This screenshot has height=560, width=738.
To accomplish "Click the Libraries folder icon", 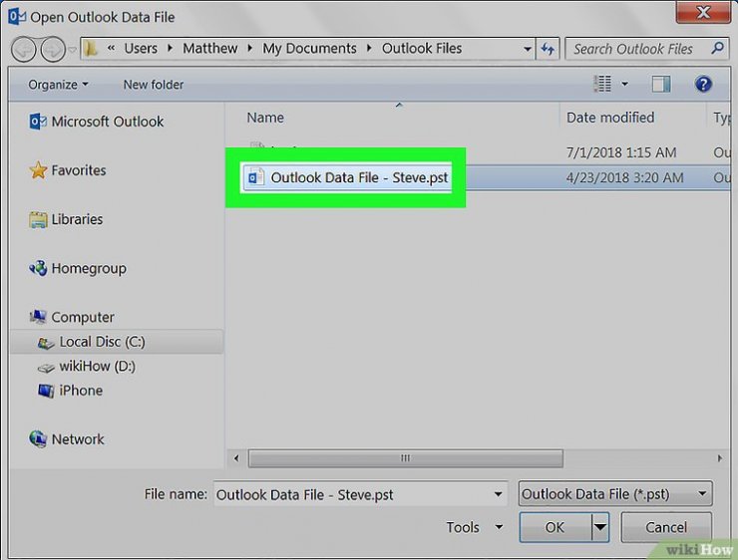I will tap(38, 219).
